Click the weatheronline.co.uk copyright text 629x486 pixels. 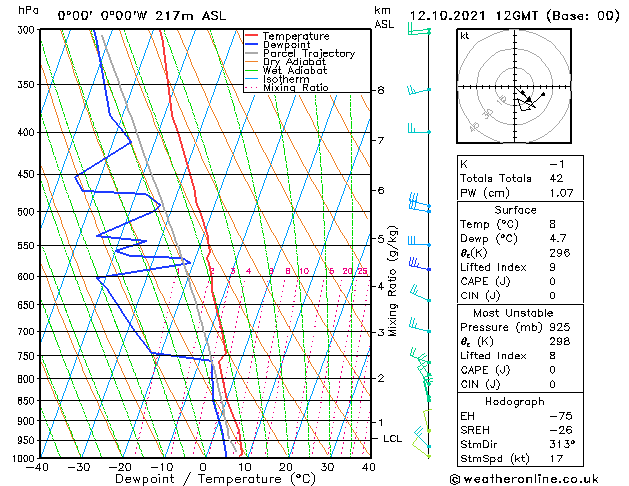[x=524, y=479]
